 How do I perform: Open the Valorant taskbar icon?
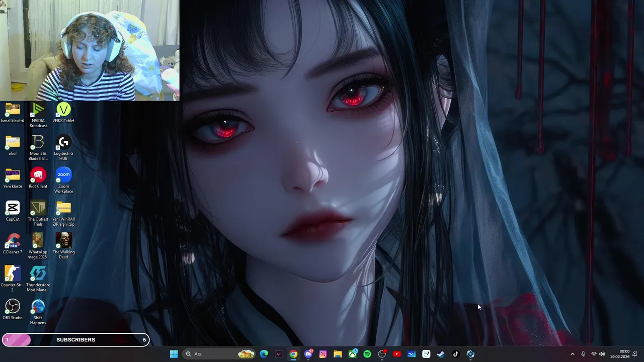(x=279, y=354)
